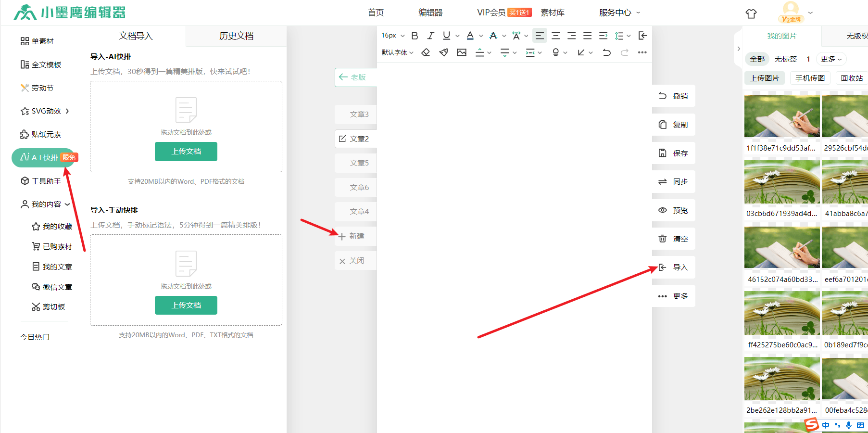Click the 清空 trash icon
This screenshot has width=868, height=433.
click(x=663, y=239)
